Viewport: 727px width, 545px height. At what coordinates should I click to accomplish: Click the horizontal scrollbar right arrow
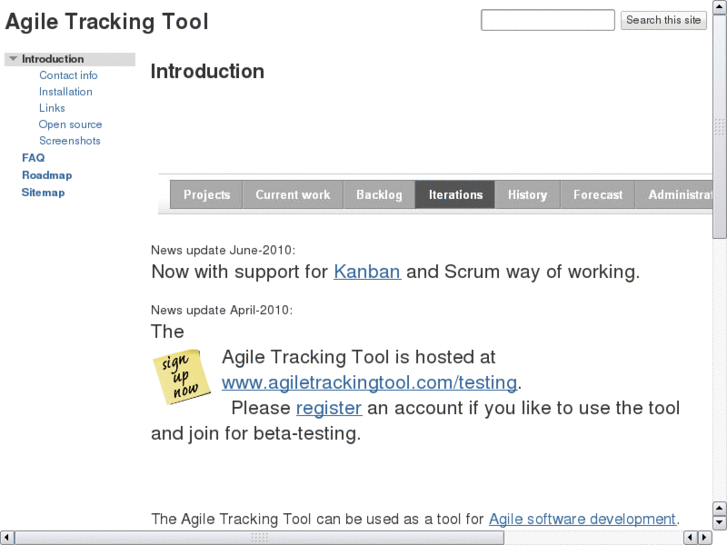704,538
